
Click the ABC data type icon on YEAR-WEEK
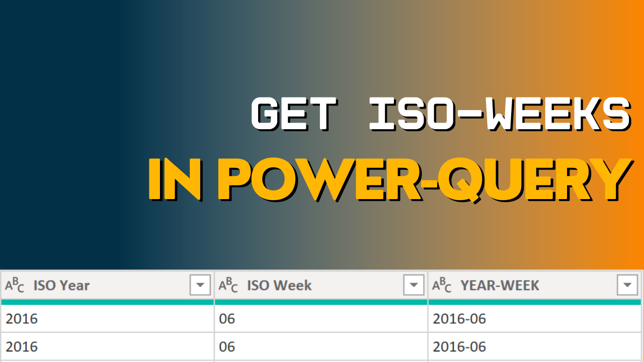click(x=441, y=285)
